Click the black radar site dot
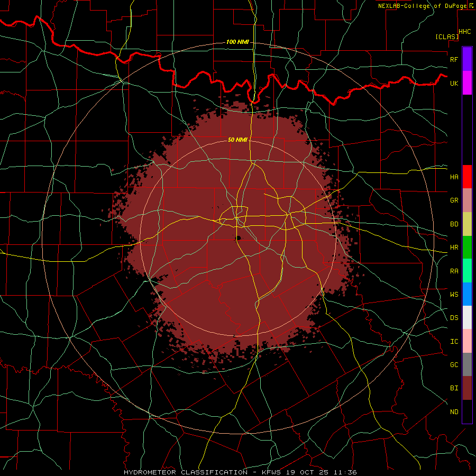The image size is (476, 476). pos(239,238)
